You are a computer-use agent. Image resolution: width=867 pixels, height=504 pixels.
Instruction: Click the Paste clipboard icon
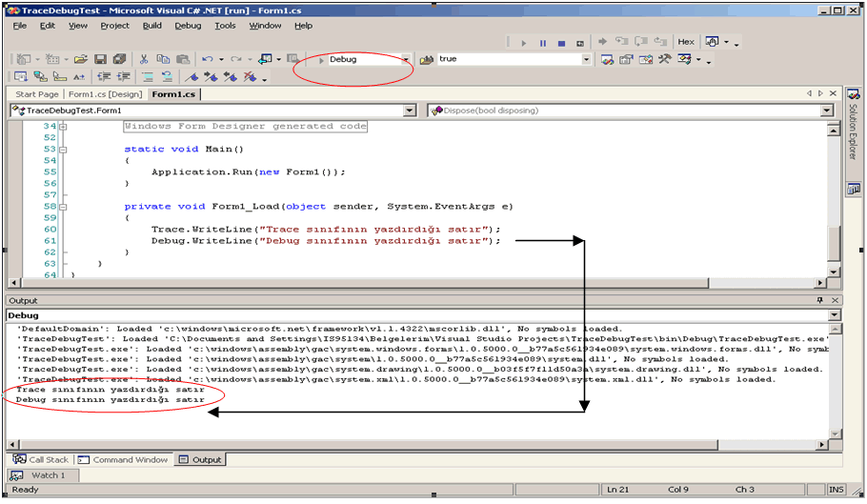pyautogui.click(x=183, y=59)
